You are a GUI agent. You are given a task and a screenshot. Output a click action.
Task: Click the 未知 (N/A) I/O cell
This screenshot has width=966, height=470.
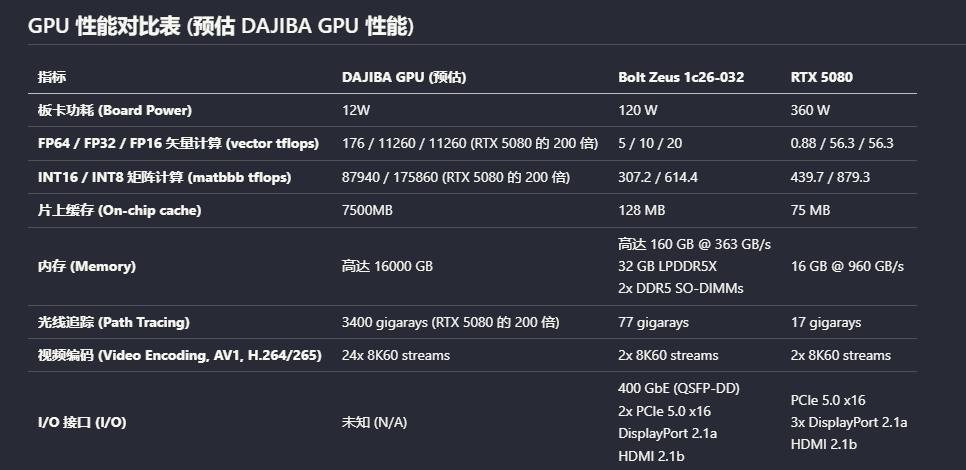pos(375,423)
